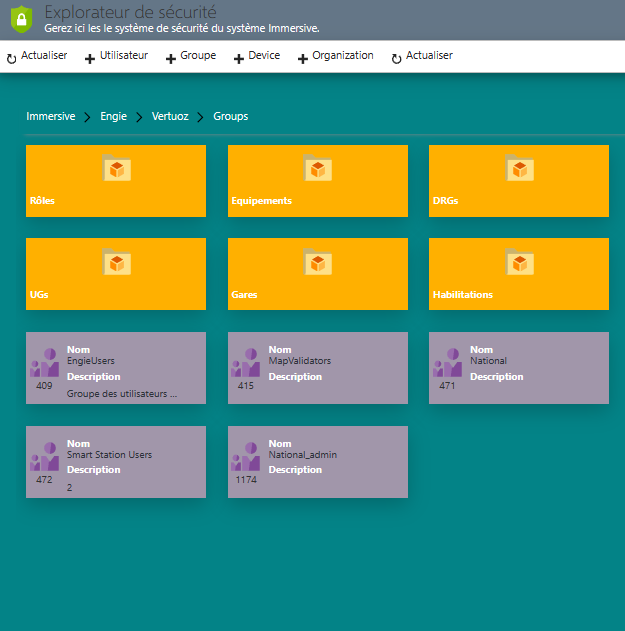Click the last Actualiser refresh icon
625x631 pixels.
396,59
